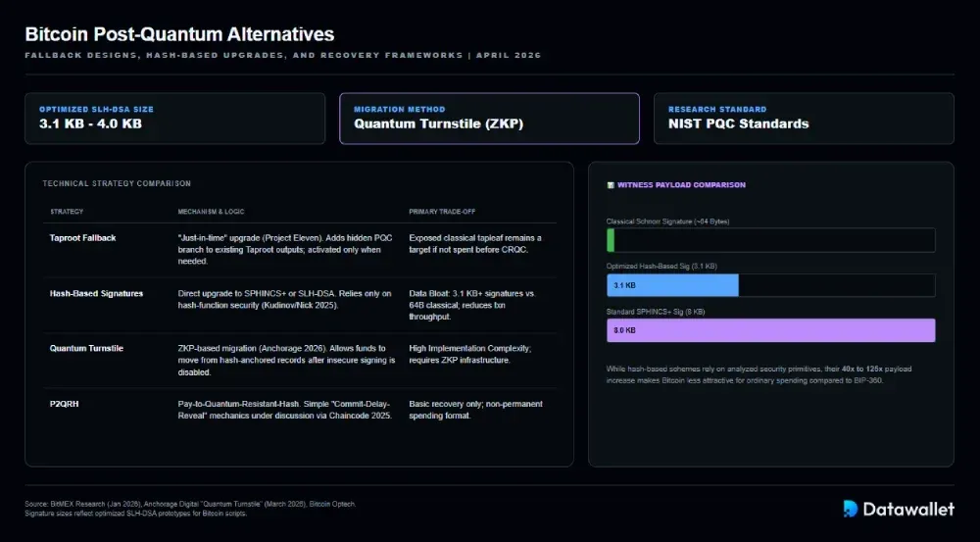980x542 pixels.
Task: Select the Taproot Fallback strategy row label
Action: click(82, 237)
